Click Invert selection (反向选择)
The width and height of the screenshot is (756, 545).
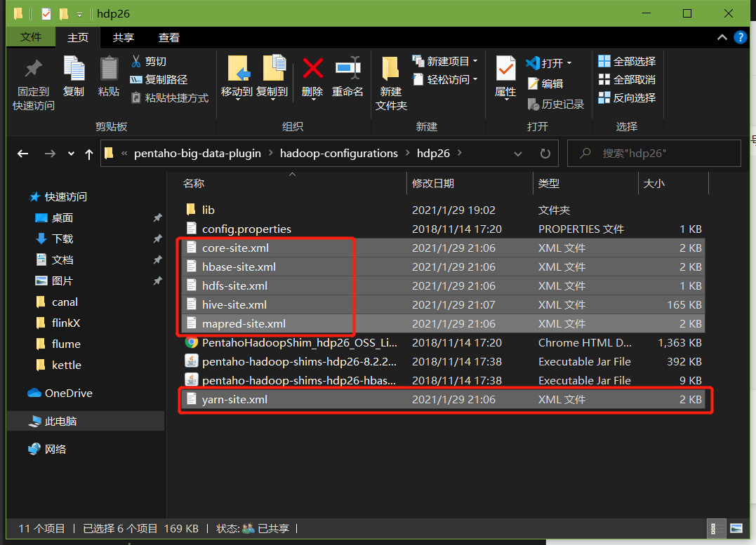click(627, 97)
